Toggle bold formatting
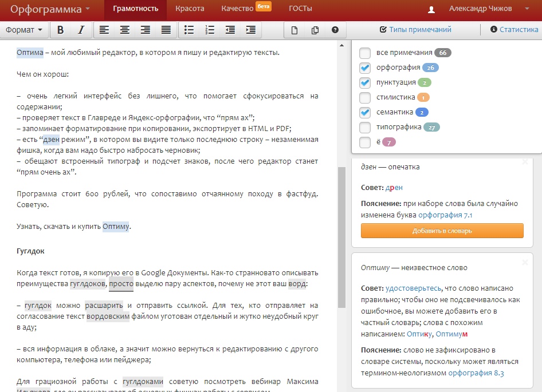 tap(60, 30)
